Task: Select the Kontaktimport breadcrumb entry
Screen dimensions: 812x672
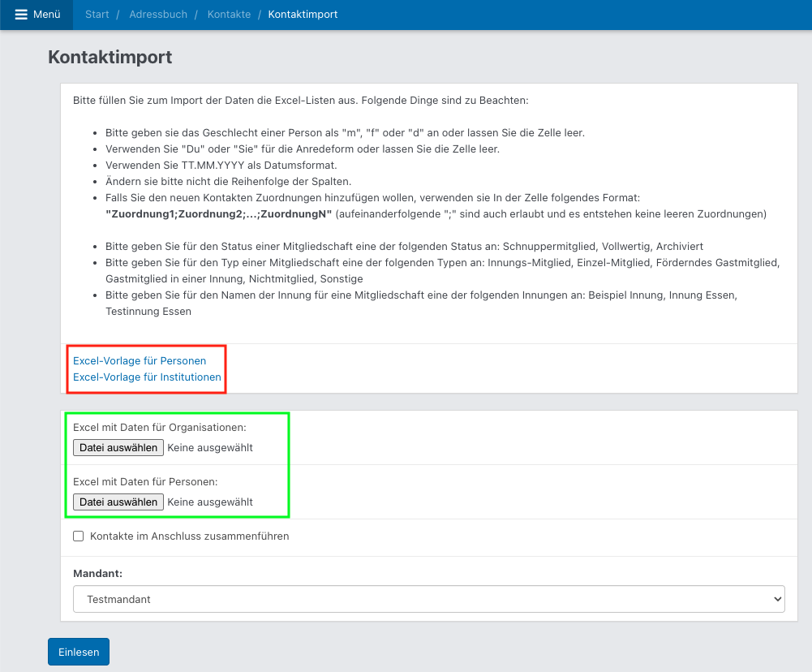Action: click(302, 15)
